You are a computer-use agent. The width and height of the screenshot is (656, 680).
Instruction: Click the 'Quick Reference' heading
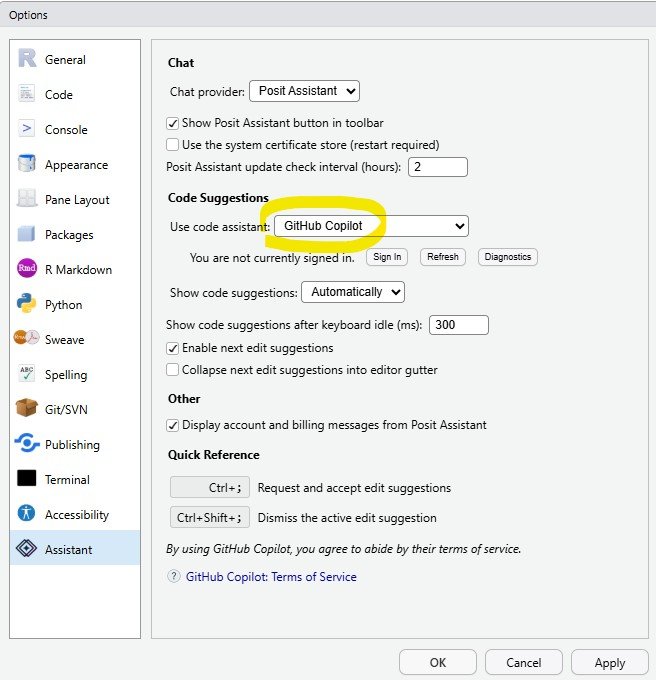pyautogui.click(x=214, y=454)
